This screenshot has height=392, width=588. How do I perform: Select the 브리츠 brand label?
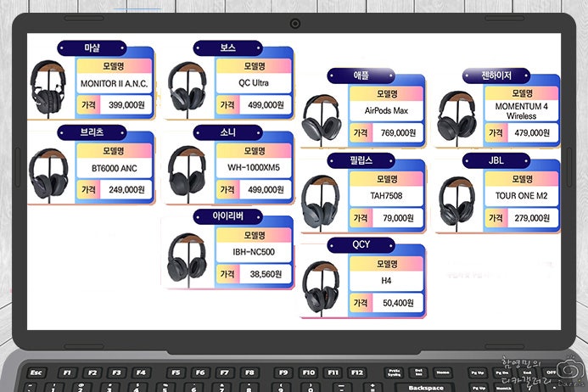click(92, 132)
